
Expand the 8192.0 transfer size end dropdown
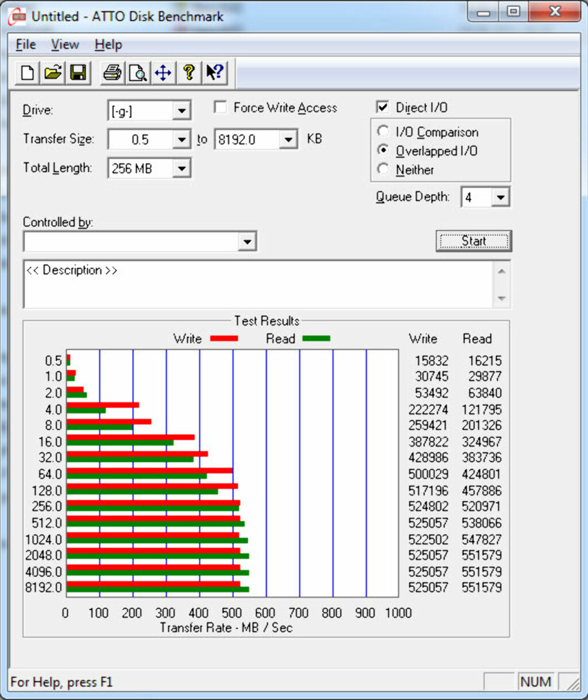288,140
